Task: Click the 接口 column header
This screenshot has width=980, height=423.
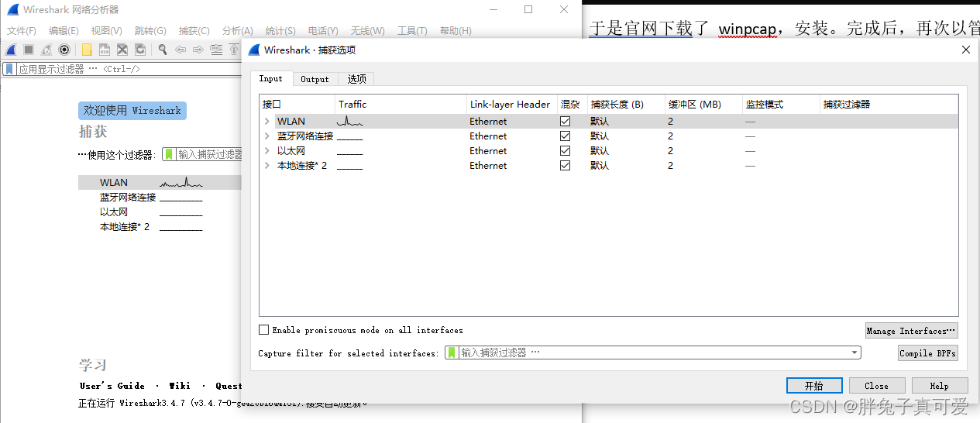Action: tap(297, 105)
